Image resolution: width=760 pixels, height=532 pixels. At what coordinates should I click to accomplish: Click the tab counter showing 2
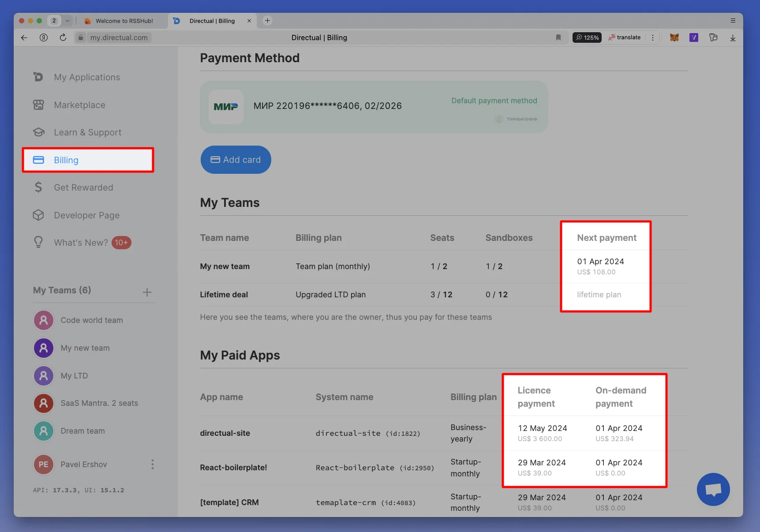tap(54, 21)
